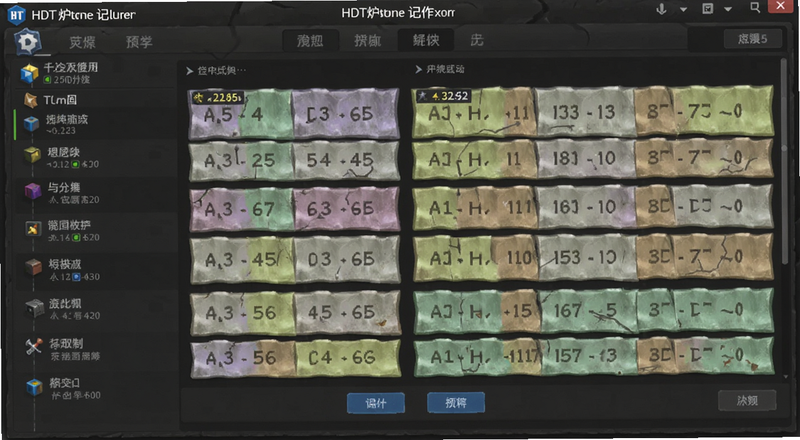Click the blue HT hexagon logo
Screen dimensions: 800x440
pyautogui.click(x=16, y=15)
